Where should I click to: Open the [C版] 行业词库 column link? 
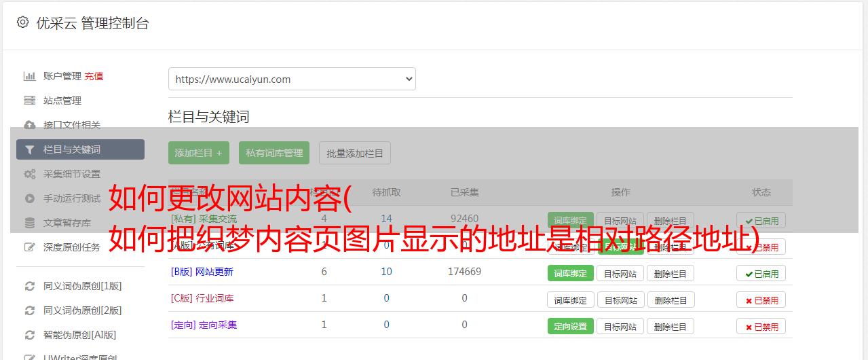(202, 298)
